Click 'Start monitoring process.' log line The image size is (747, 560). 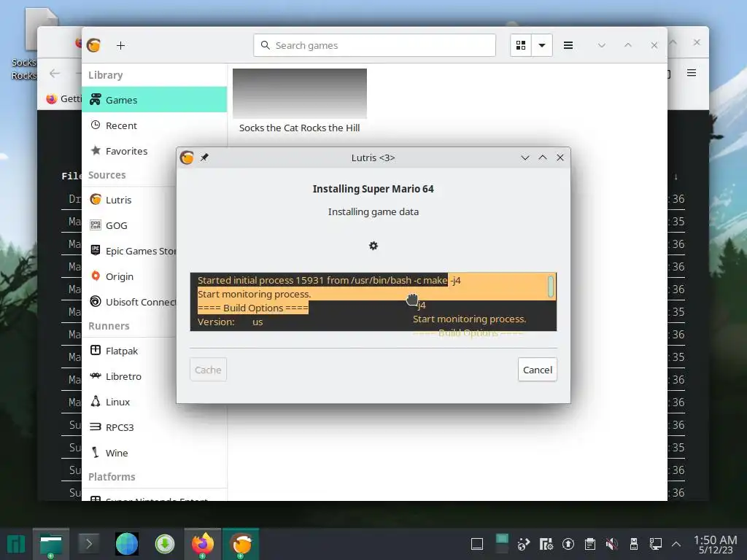pyautogui.click(x=254, y=295)
